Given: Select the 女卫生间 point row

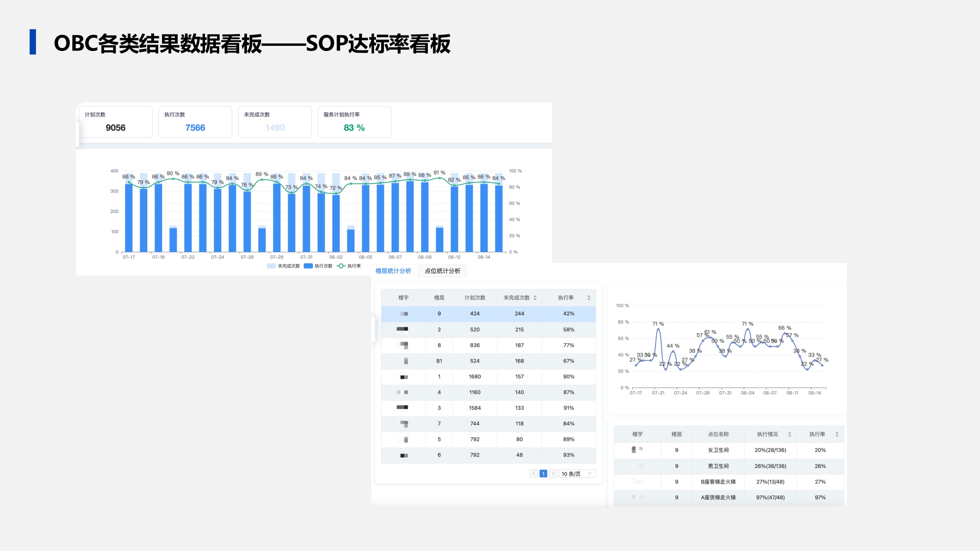Looking at the screenshot, I should coord(729,450).
